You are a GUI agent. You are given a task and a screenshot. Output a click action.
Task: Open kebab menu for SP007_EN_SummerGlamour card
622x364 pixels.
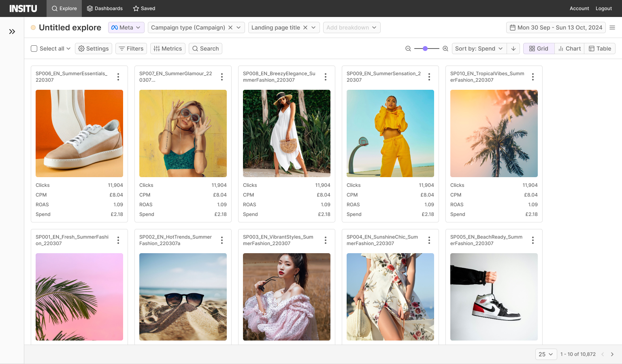click(x=222, y=77)
